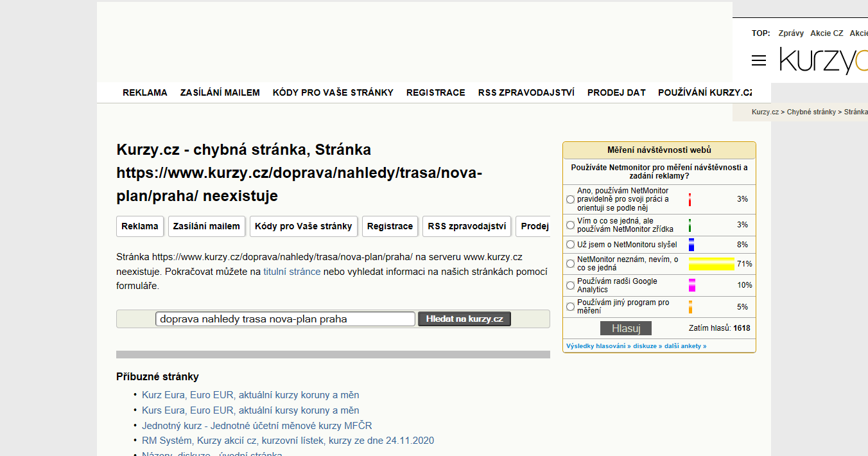Click the 'Příbuzné stránky' heading
The height and width of the screenshot is (456, 868).
pos(157,377)
